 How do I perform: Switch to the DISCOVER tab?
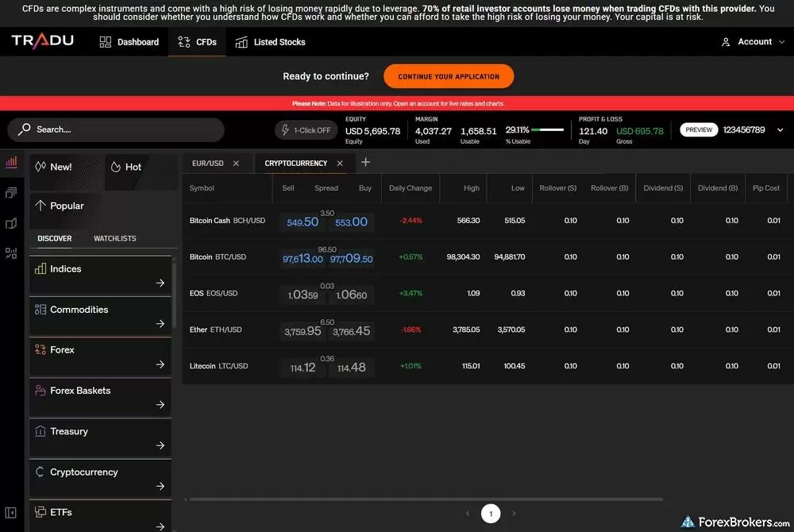click(x=55, y=238)
